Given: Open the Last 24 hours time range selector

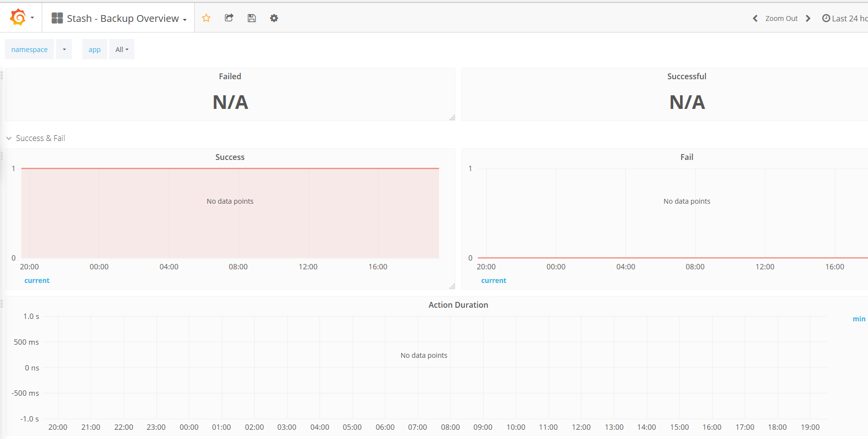Looking at the screenshot, I should [849, 18].
